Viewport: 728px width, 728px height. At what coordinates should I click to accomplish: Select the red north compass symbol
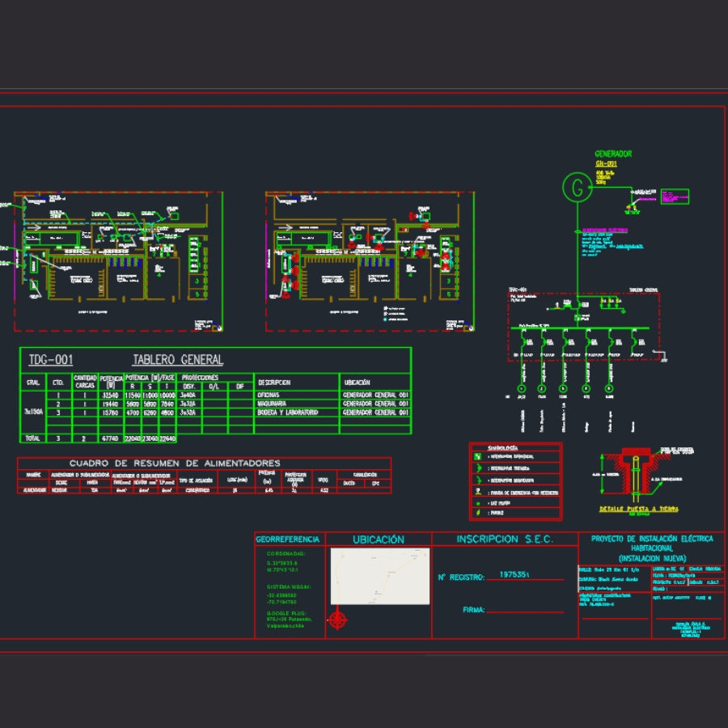(x=338, y=620)
